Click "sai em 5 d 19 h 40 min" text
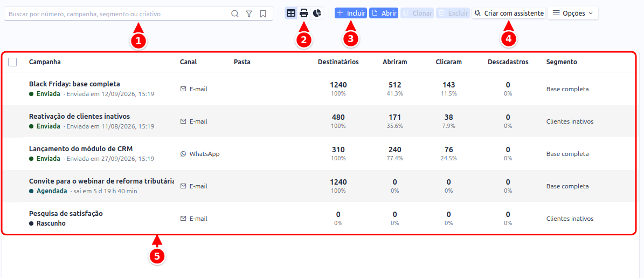Screen dimensions: 644x278 (106, 191)
